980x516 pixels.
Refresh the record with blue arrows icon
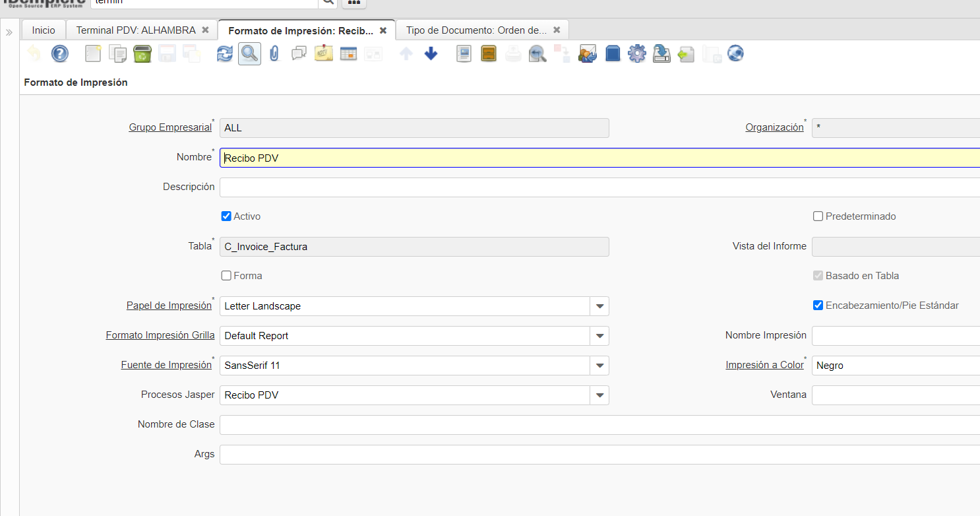point(225,53)
